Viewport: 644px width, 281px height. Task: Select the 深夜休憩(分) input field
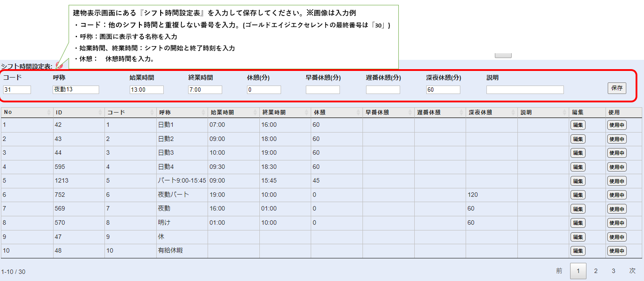click(x=443, y=90)
